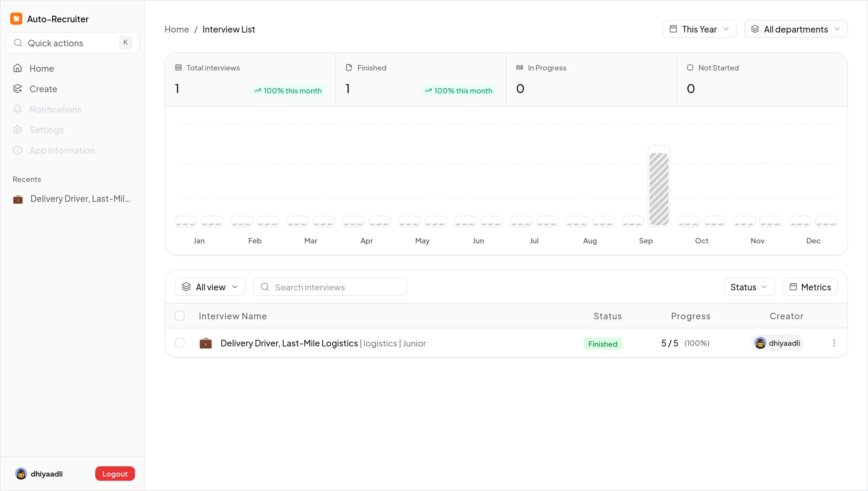Screen dimensions: 868x491
Task: Click the Finished document icon
Action: pos(349,68)
